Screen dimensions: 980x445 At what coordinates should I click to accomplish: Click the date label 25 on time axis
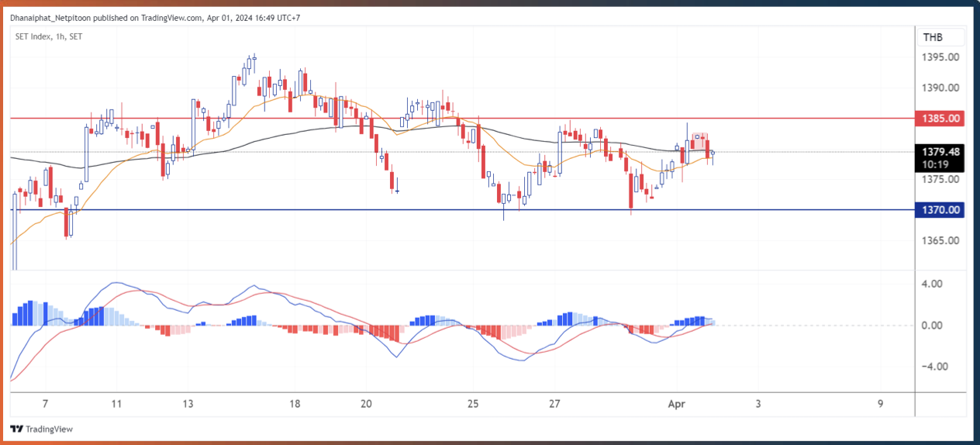pos(474,404)
